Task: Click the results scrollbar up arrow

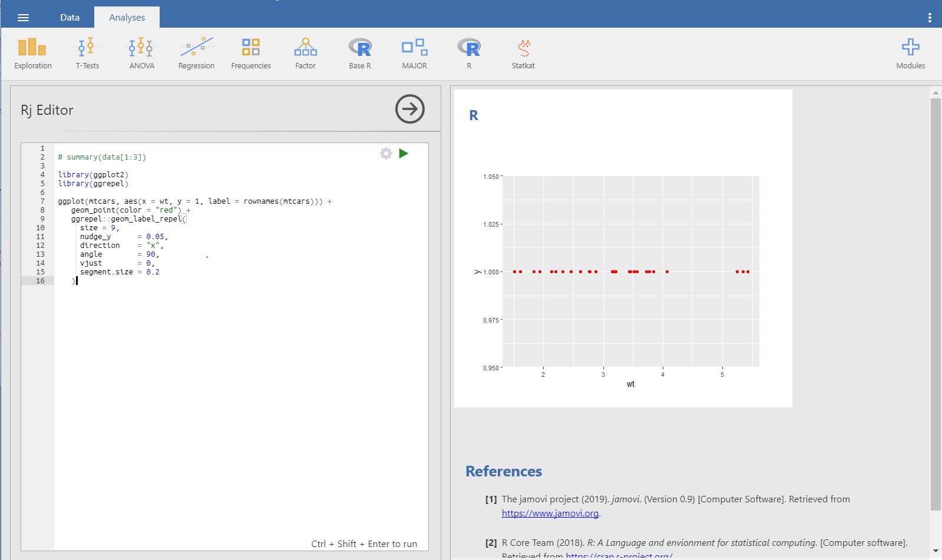Action: click(x=936, y=92)
